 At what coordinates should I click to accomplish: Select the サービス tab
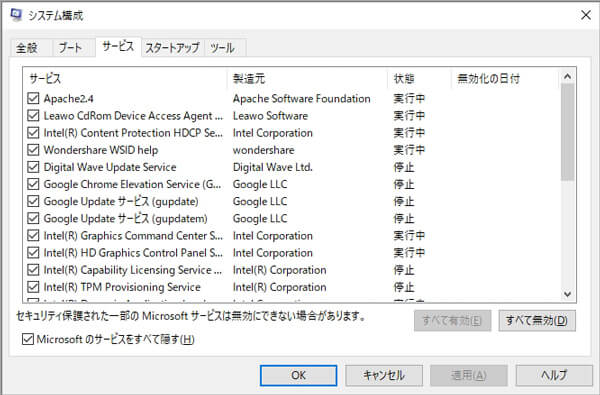point(118,47)
